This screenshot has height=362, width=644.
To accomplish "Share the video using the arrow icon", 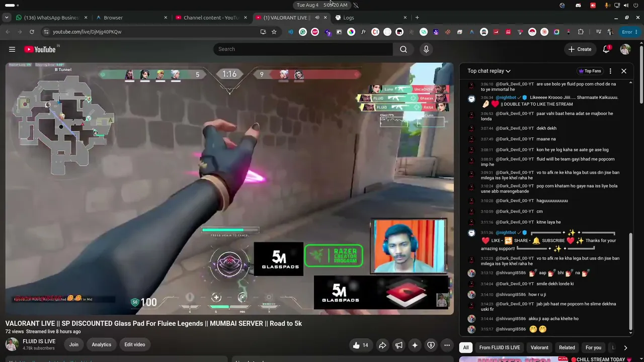I will [x=382, y=345].
